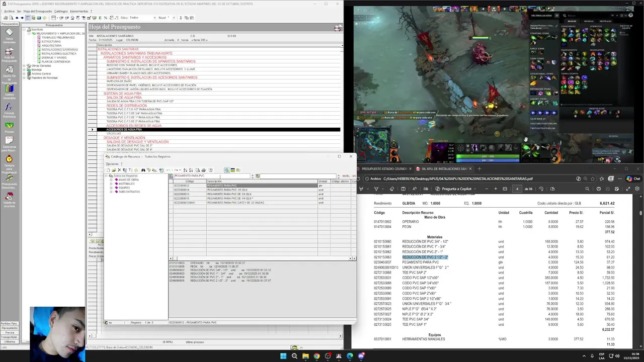The height and width of the screenshot is (362, 644).
Task: Click PEGAMENTO PARA PVC search field
Action: pos(212,176)
